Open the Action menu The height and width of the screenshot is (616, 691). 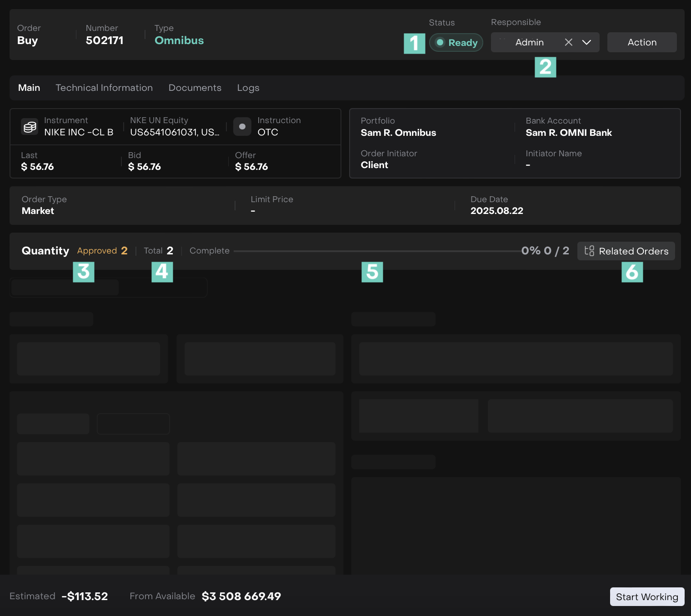click(641, 42)
